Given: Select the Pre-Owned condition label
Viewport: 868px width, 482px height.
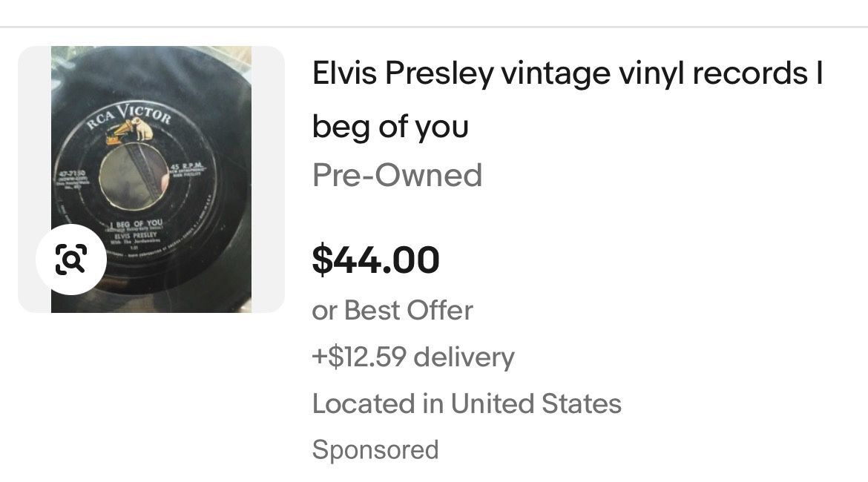Looking at the screenshot, I should click(397, 175).
